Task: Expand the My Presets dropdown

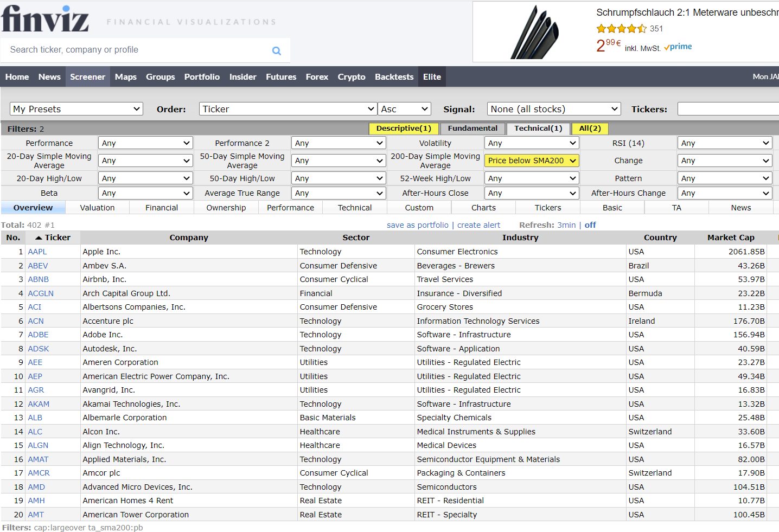Action: tap(76, 109)
